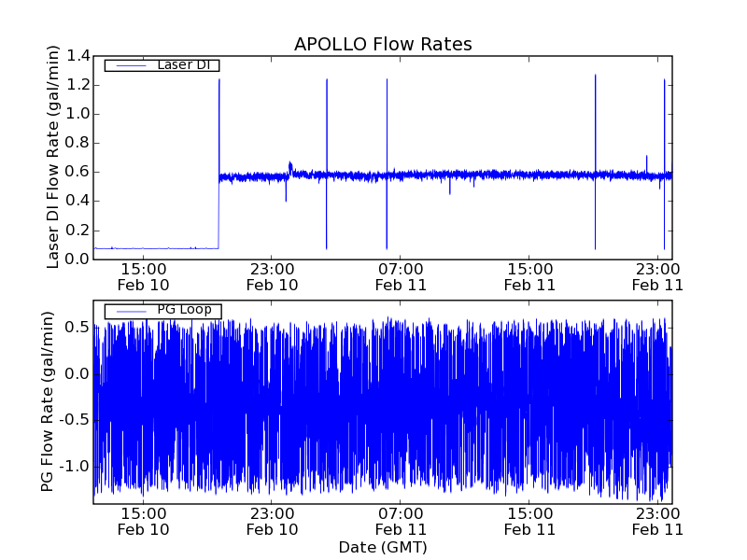Click the 0.0 tick on Laser DI axis
747x560 pixels.
tap(78, 259)
